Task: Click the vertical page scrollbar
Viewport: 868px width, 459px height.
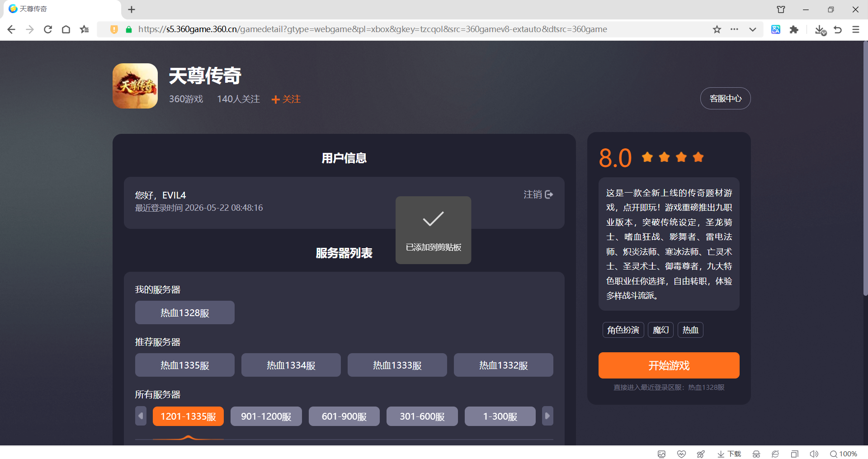Action: pyautogui.click(x=865, y=168)
